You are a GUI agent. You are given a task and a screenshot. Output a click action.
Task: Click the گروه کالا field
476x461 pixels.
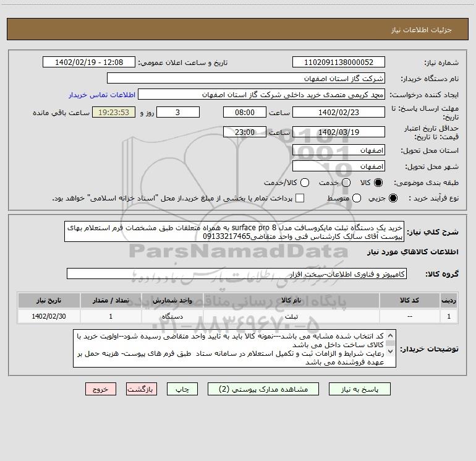[x=237, y=274]
